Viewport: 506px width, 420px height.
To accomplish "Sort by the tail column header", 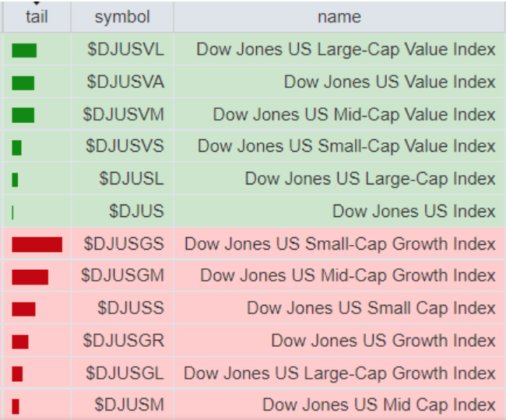I will [x=37, y=16].
